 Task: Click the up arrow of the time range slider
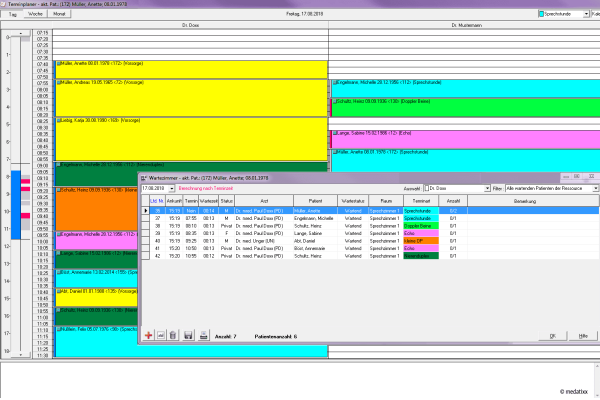pyautogui.click(x=21, y=34)
